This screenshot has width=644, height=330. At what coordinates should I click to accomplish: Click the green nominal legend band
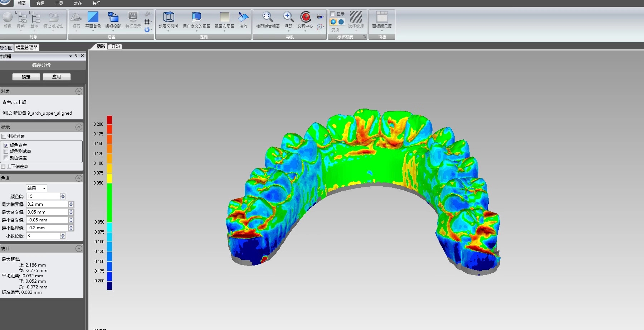109,202
